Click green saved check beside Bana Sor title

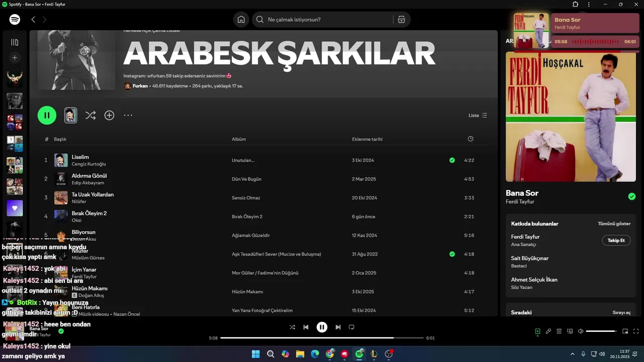coord(632,197)
